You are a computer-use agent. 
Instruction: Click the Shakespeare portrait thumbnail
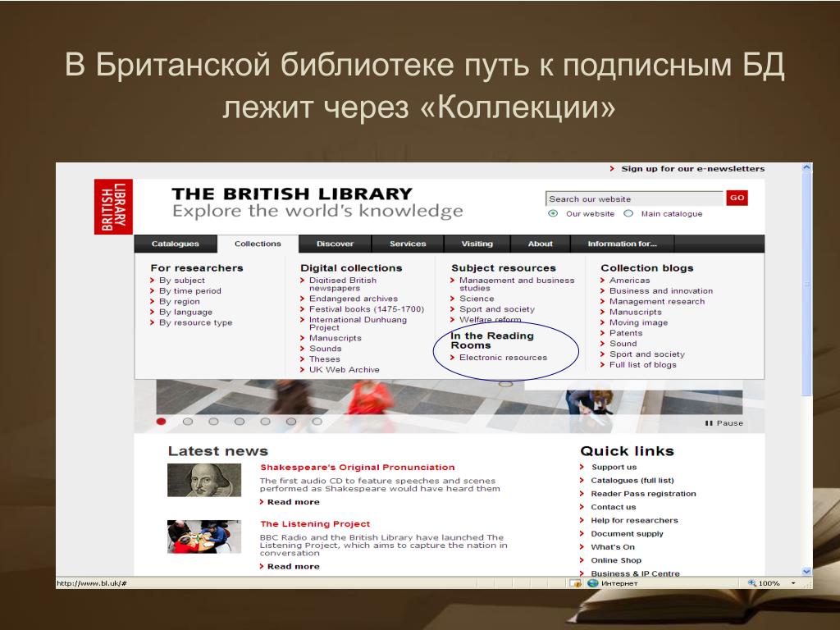[204, 480]
